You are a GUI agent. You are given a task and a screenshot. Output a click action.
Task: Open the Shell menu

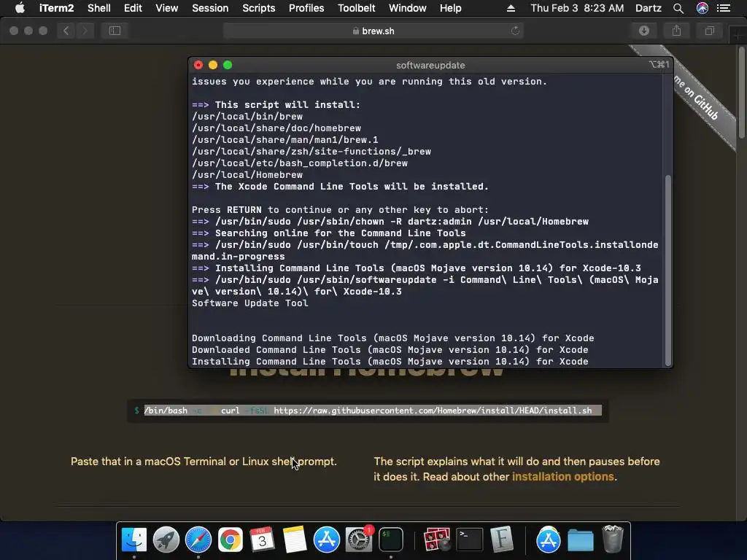pos(99,8)
